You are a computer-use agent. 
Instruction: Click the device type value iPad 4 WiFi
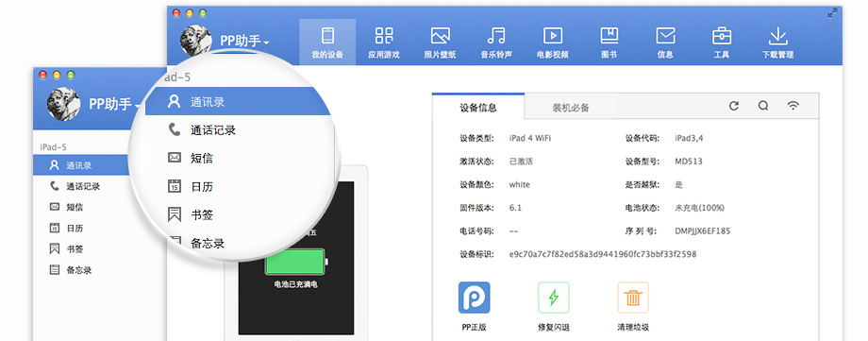pyautogui.click(x=530, y=138)
